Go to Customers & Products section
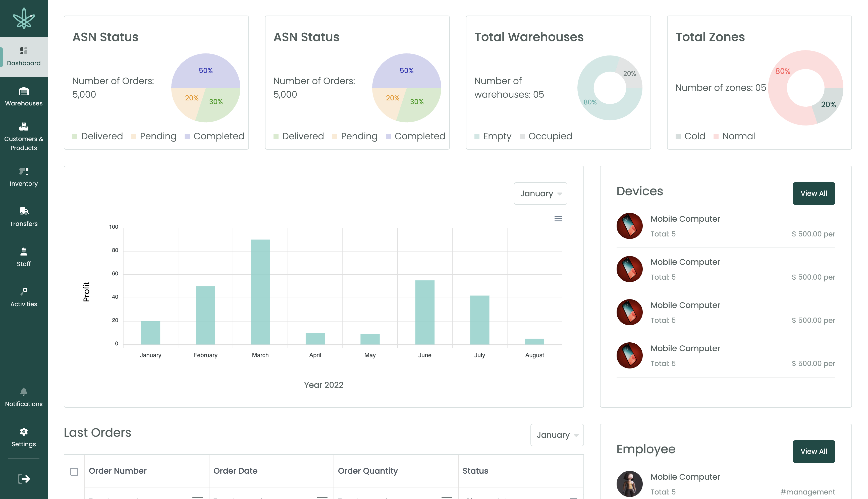This screenshot has width=868, height=499. pos(24,137)
